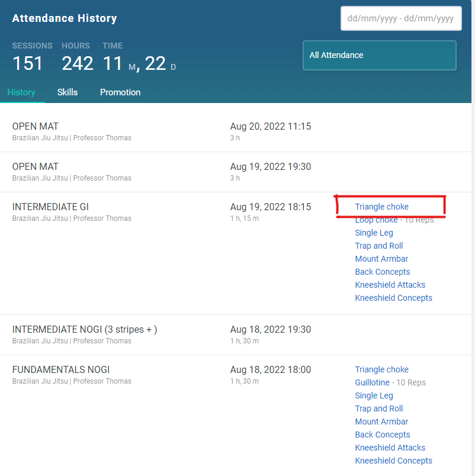Open Kneeshield Attacks in Fundamentals Nogi session

click(x=390, y=448)
